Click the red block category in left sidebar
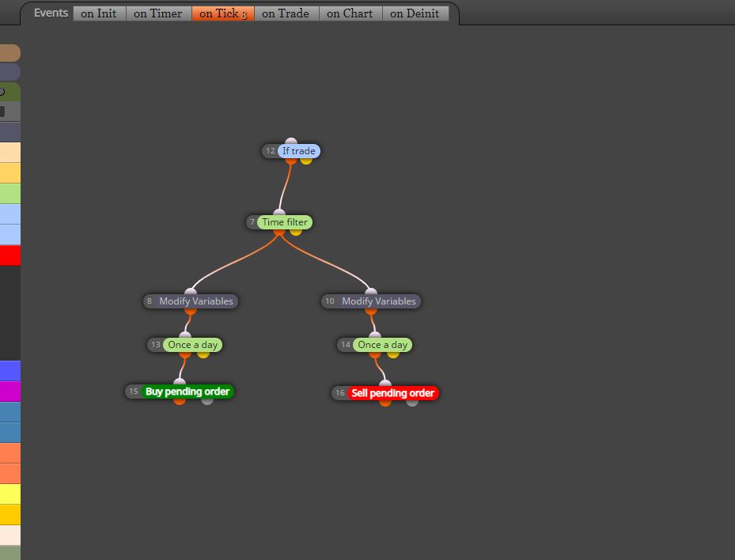 (x=9, y=255)
